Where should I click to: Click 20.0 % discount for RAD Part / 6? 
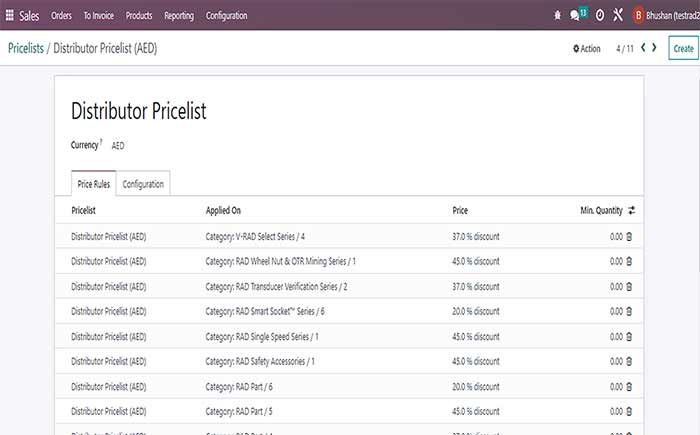pos(475,387)
